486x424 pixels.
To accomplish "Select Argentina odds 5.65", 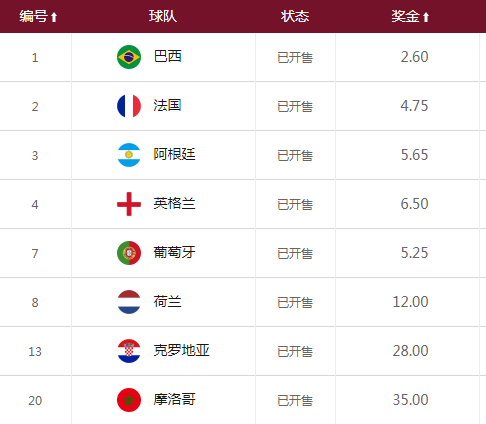I will (414, 155).
